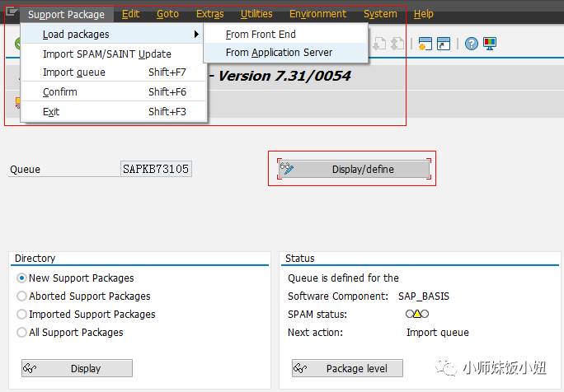Screen dimensions: 564x392
Task: Click the Display button in Directory
Action: pyautogui.click(x=77, y=368)
